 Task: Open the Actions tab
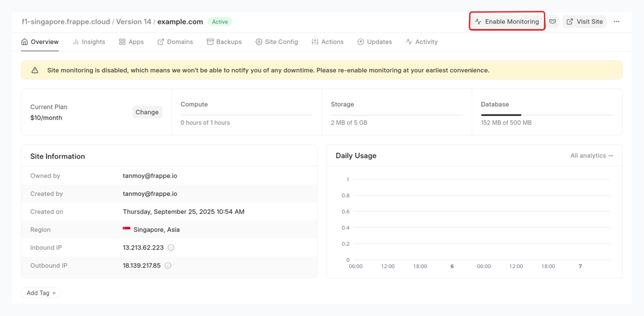pyautogui.click(x=327, y=42)
